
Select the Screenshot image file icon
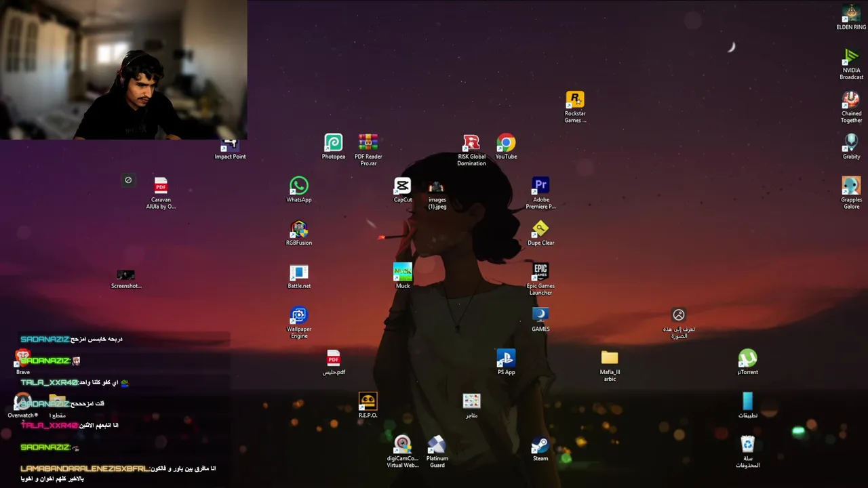click(126, 278)
